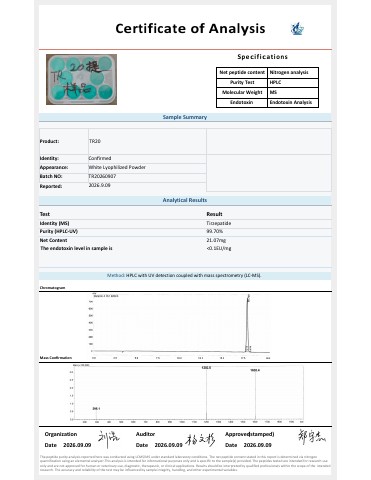Click the endotoxin result "<0.1EU/mg"
This screenshot has height=480, width=371.
pyautogui.click(x=219, y=248)
